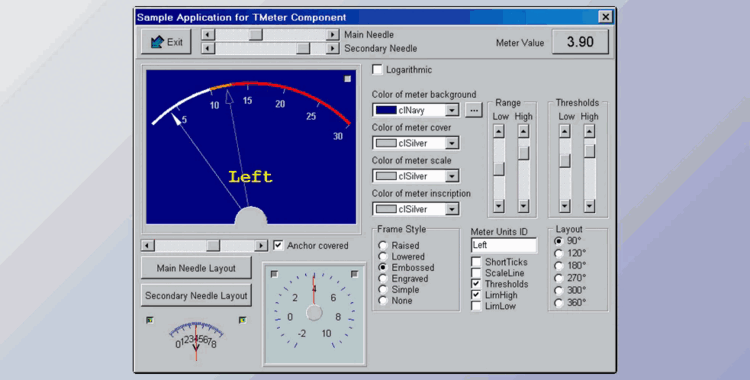
Task: Click the yellow Left inscription on meter
Action: pos(251,177)
